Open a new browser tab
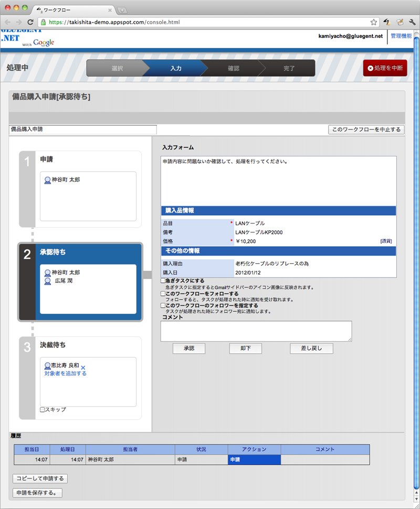The image size is (420, 509). tap(122, 10)
